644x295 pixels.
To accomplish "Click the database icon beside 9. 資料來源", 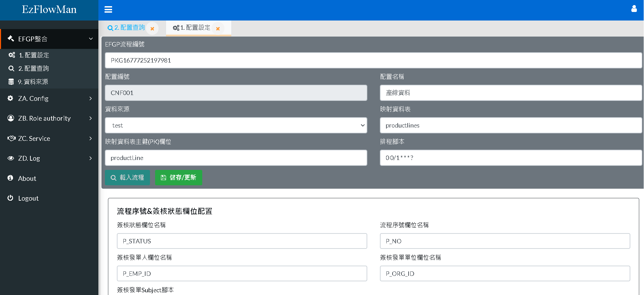I will (x=11, y=82).
